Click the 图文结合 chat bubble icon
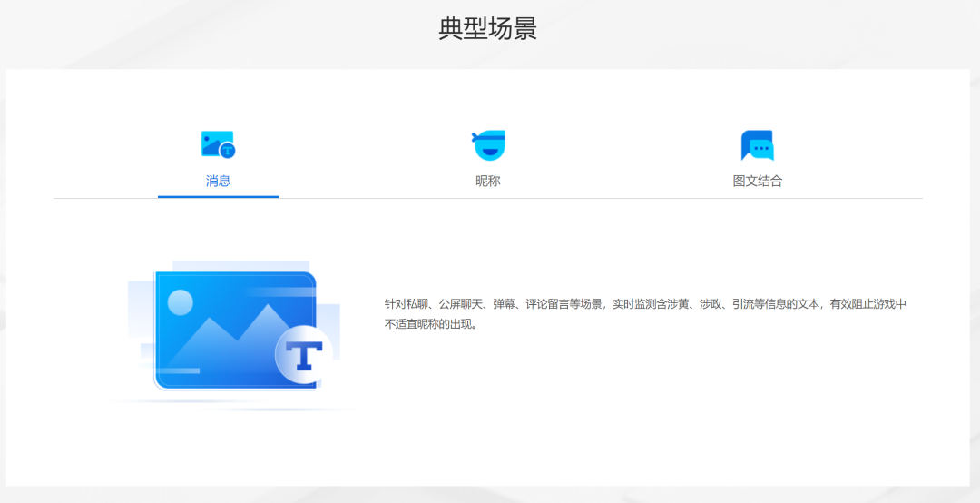The width and height of the screenshot is (980, 503). tap(758, 145)
